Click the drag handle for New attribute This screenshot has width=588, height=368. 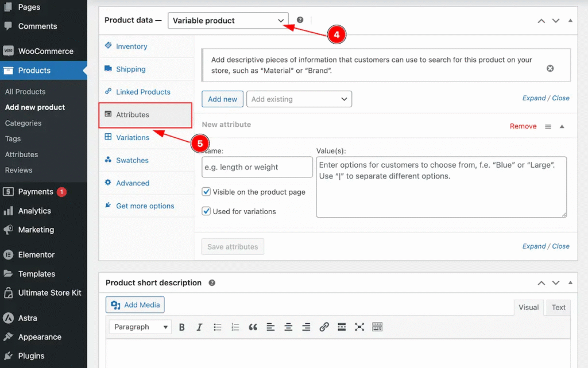click(548, 127)
